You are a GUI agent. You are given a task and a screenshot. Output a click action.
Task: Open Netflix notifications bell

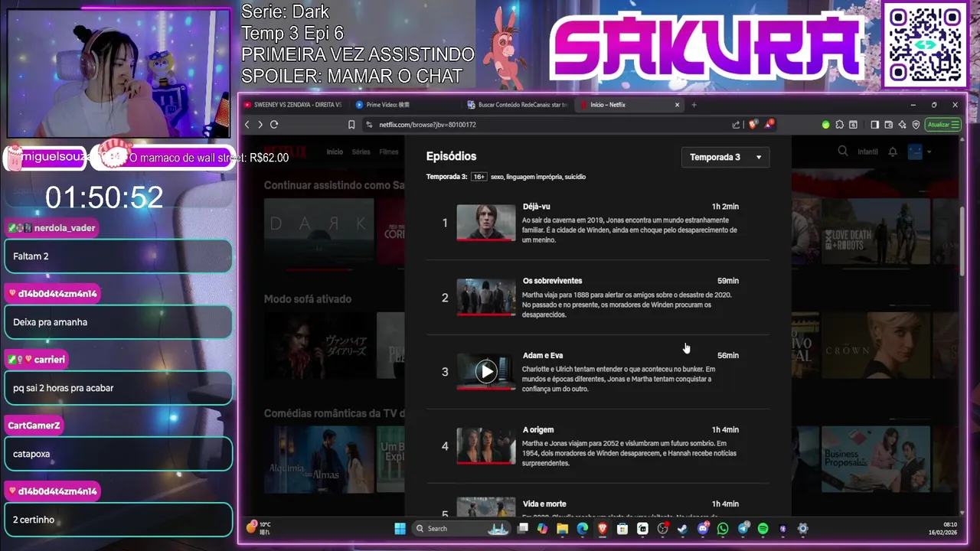point(893,152)
